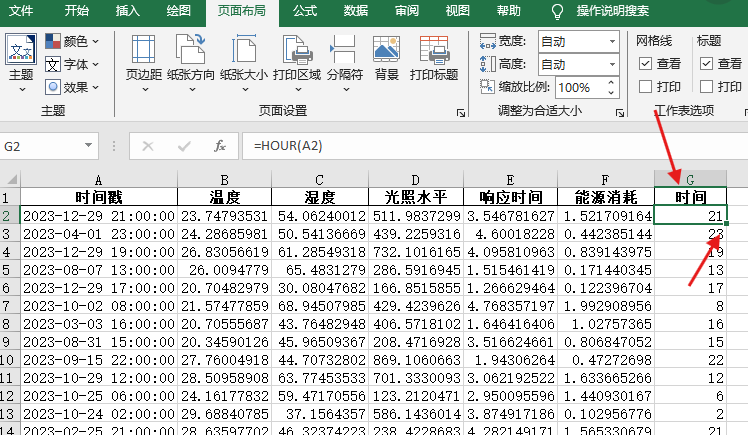This screenshot has width=748, height=435.
Task: Switch to the 插入 tab
Action: 128,11
